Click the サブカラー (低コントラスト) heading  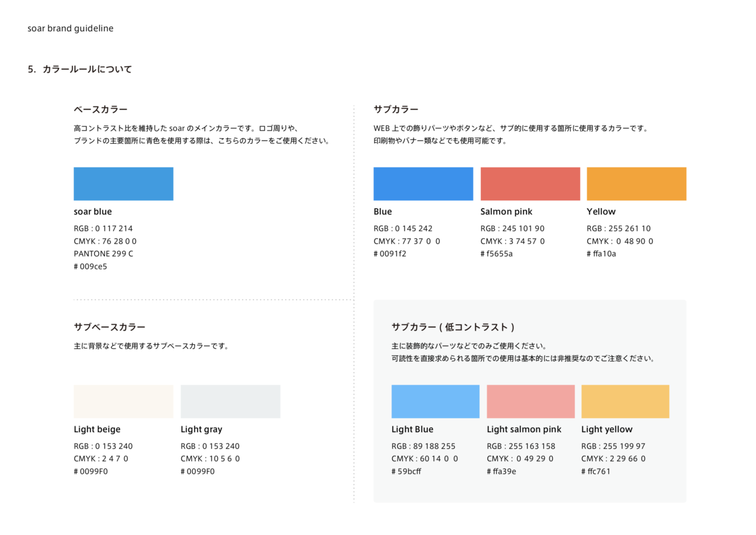[x=452, y=327]
